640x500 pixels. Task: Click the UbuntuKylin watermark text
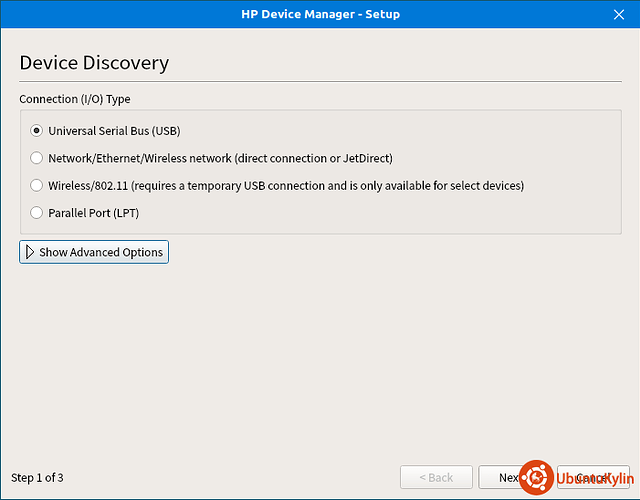tap(594, 479)
